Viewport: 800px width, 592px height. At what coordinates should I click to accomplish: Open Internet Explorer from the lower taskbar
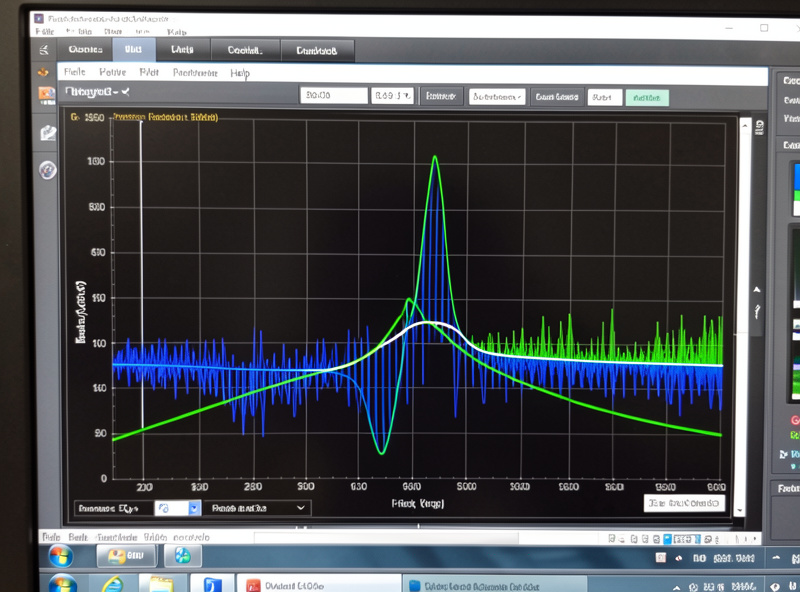click(x=113, y=584)
